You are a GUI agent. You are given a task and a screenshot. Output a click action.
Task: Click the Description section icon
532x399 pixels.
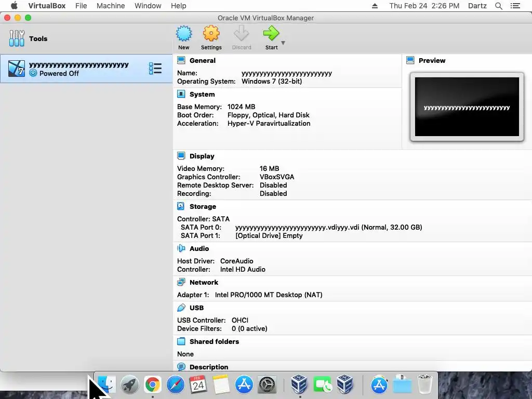pos(181,367)
